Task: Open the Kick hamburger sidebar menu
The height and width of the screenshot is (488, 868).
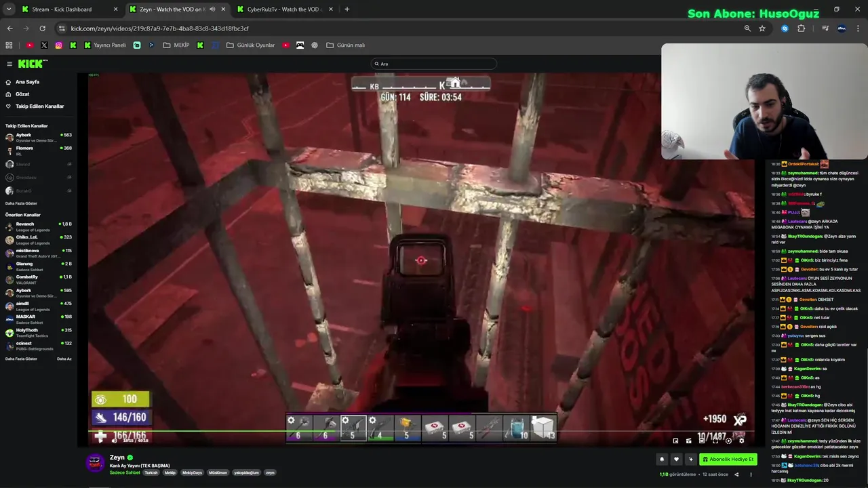Action: 9,64
